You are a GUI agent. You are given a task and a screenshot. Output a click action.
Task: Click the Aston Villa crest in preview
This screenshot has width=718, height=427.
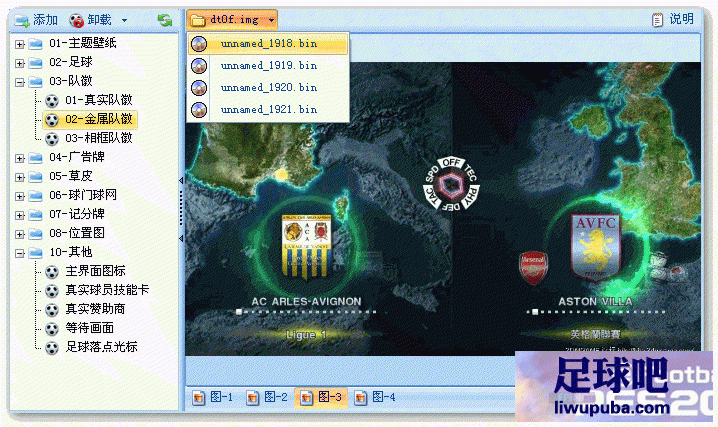coord(595,247)
